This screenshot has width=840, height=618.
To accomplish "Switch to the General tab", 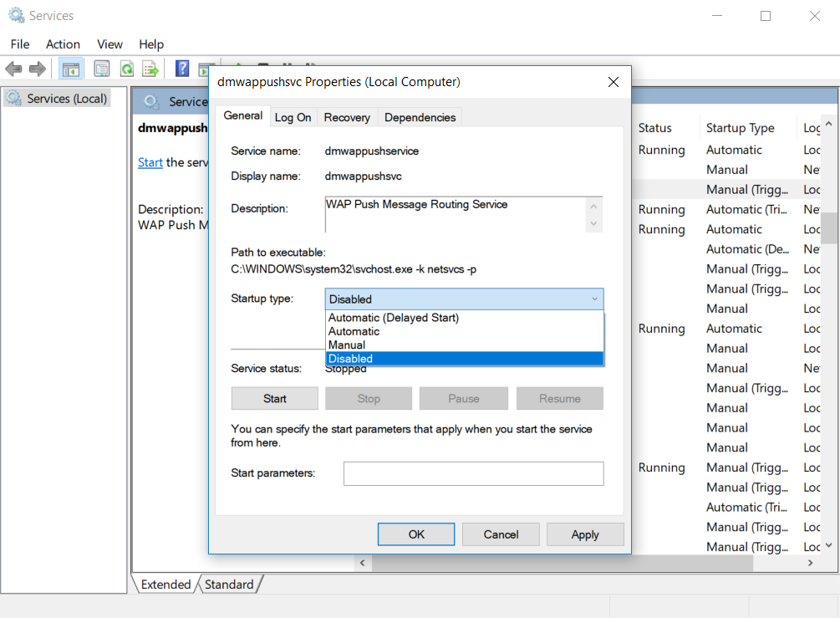I will (x=242, y=115).
